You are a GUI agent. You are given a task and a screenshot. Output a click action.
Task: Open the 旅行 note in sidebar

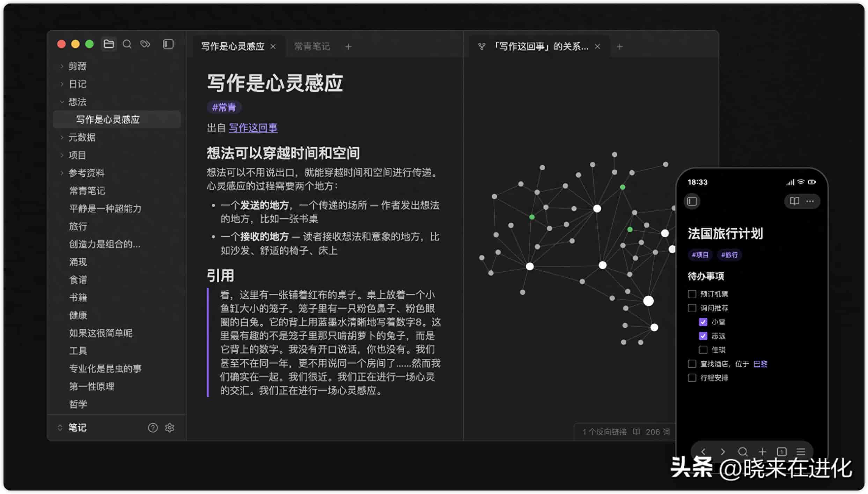(78, 226)
